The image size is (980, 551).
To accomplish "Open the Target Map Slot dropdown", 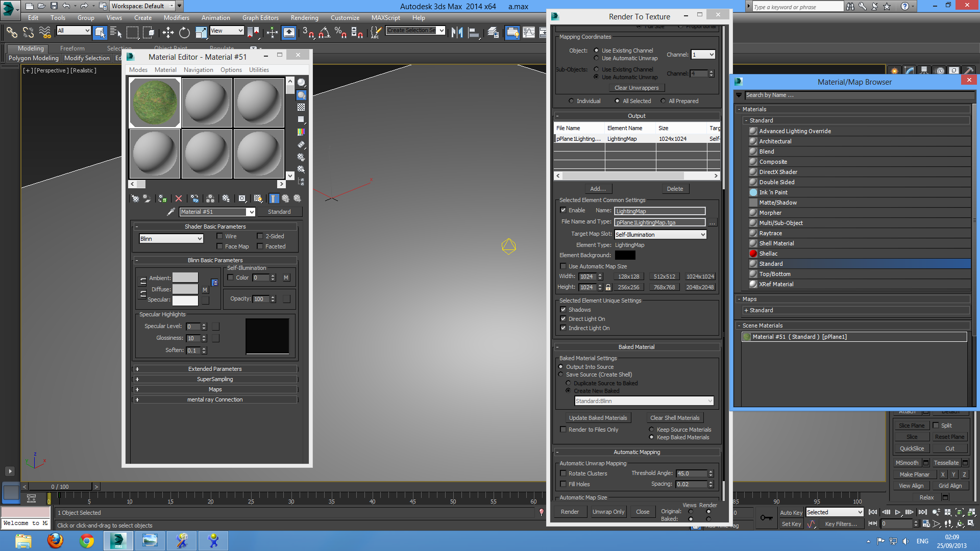I will click(660, 235).
